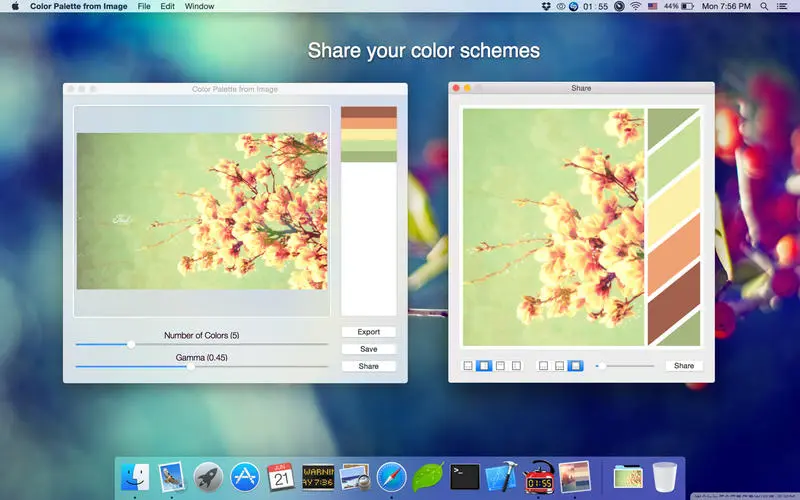The height and width of the screenshot is (500, 800).
Task: Click the 44% battery indicator
Action: click(679, 6)
